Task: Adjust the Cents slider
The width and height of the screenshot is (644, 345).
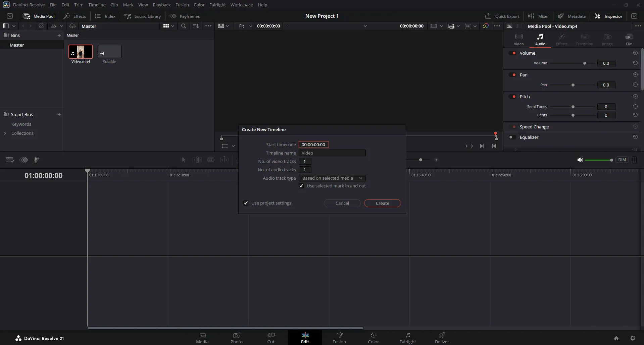Action: pos(573,115)
